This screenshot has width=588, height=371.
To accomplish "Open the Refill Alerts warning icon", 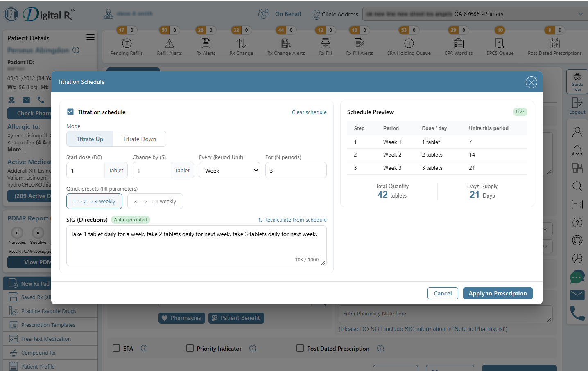I will point(170,43).
